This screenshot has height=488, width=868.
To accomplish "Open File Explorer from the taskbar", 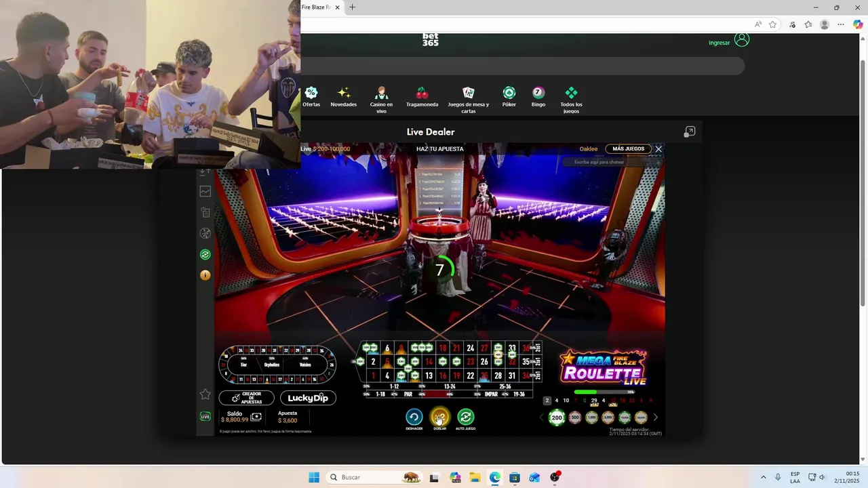I will pos(475,477).
